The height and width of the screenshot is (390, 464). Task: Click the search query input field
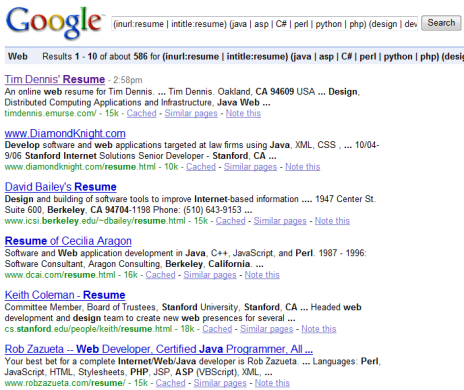point(265,24)
